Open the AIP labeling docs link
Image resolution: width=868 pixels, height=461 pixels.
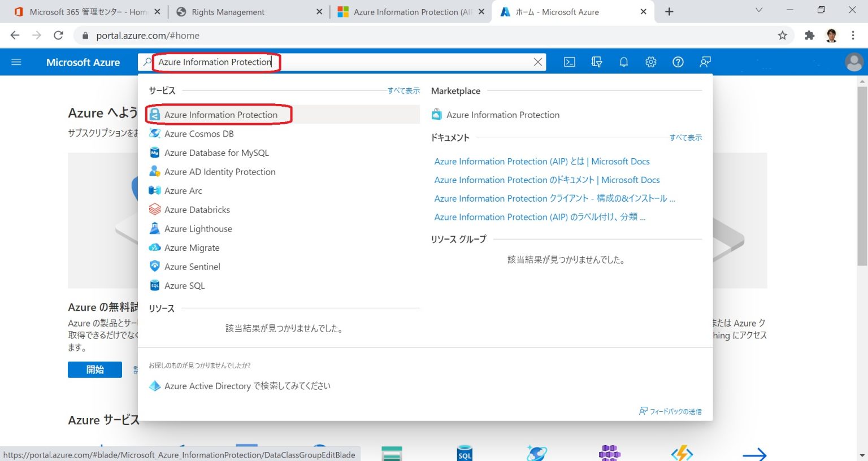[x=540, y=217]
